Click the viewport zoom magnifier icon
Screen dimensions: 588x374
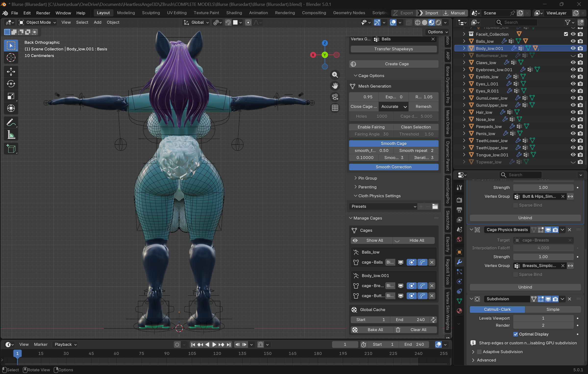pos(335,75)
